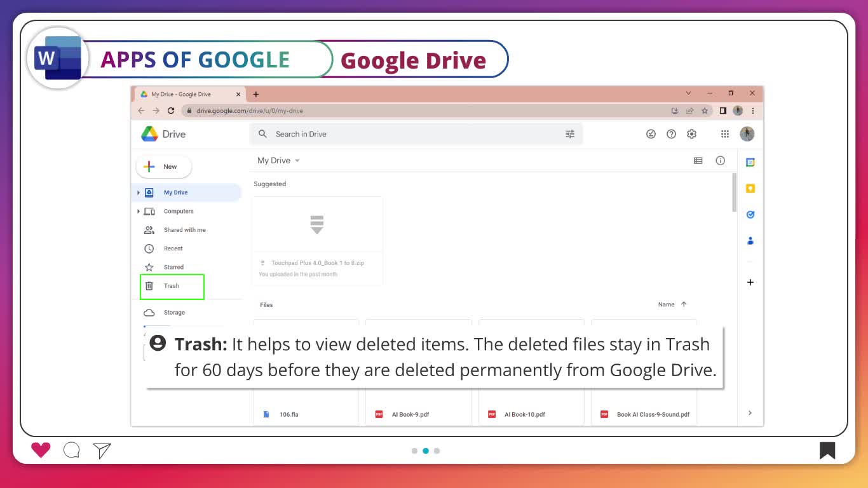This screenshot has width=868, height=488.
Task: Open a new browser tab
Action: (x=256, y=94)
